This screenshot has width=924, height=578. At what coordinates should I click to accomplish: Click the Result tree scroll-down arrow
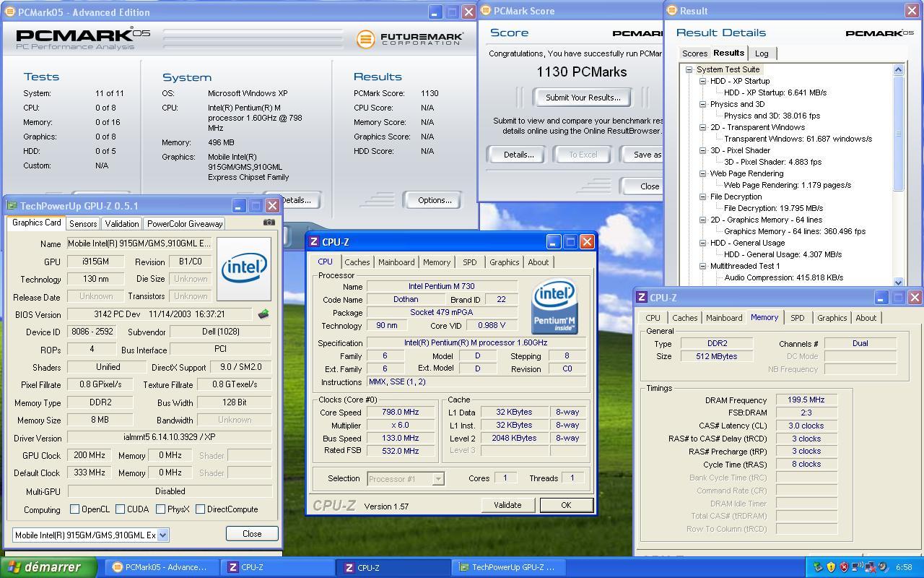tap(899, 282)
